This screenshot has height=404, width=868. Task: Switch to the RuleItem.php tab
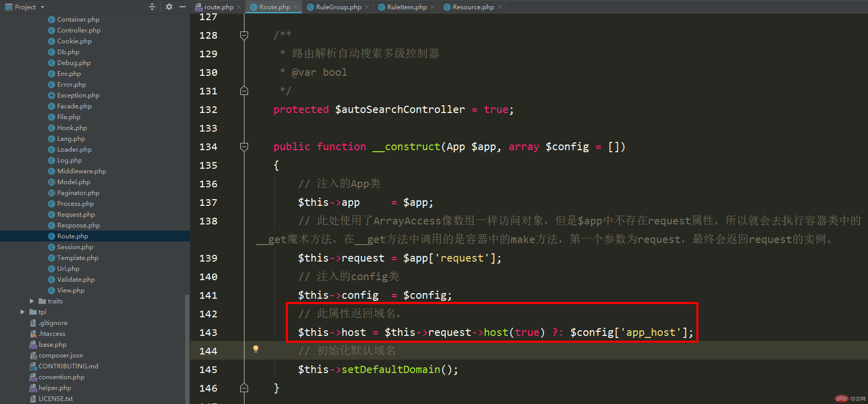(406, 7)
